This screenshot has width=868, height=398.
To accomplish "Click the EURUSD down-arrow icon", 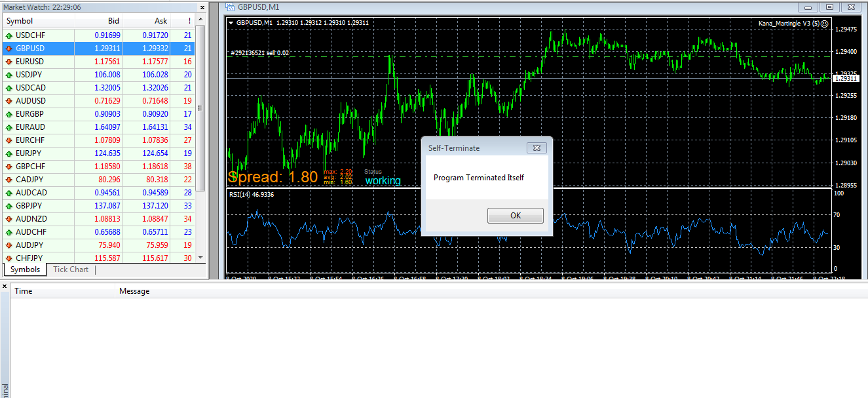I will coord(9,62).
